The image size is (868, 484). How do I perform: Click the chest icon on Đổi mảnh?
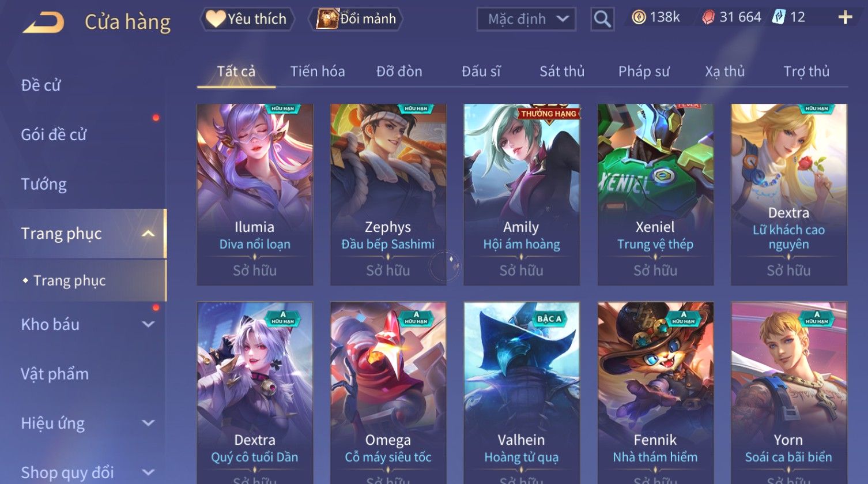tap(327, 19)
